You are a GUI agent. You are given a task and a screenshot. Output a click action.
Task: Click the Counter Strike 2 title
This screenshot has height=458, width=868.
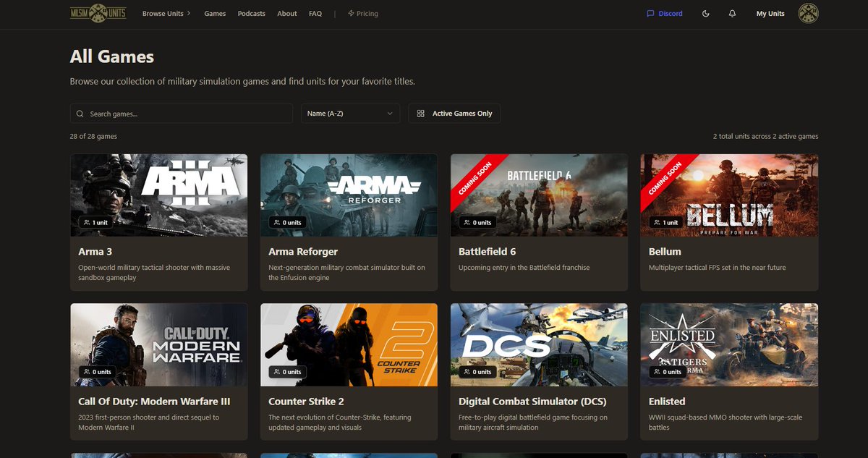coord(306,402)
